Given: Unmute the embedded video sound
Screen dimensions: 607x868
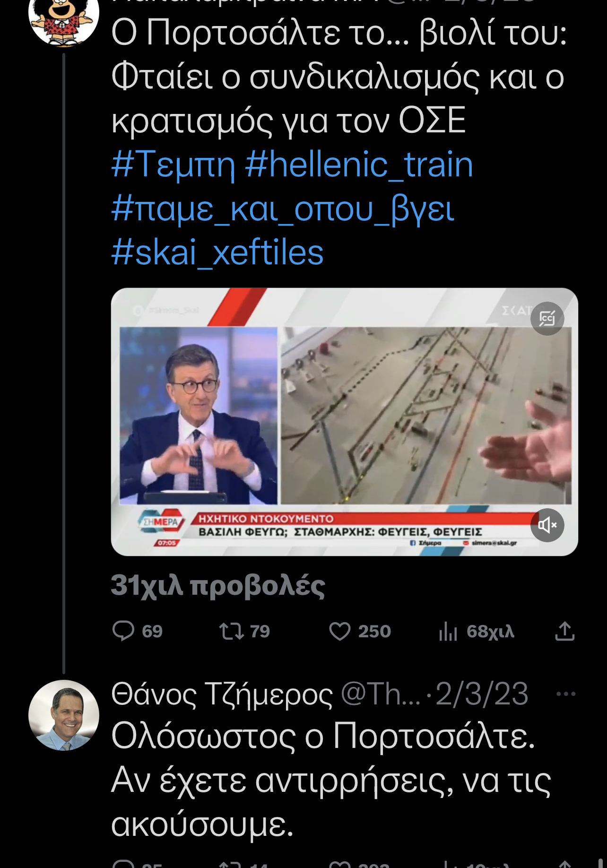Looking at the screenshot, I should pyautogui.click(x=547, y=525).
